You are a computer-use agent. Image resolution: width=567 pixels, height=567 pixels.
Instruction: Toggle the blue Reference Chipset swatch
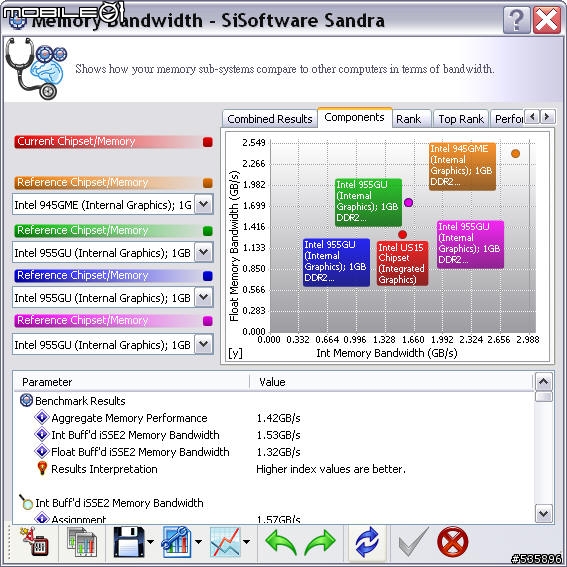click(x=208, y=276)
